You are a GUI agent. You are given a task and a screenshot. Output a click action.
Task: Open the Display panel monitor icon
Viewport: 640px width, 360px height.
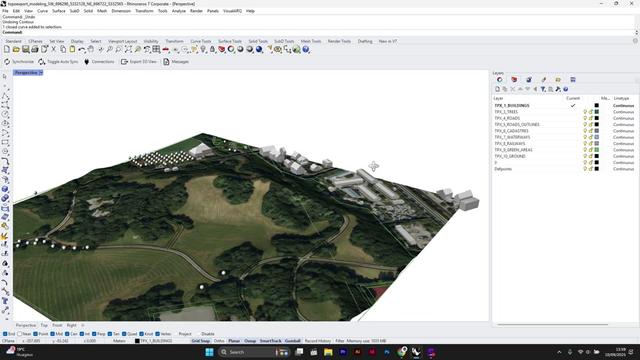click(573, 80)
